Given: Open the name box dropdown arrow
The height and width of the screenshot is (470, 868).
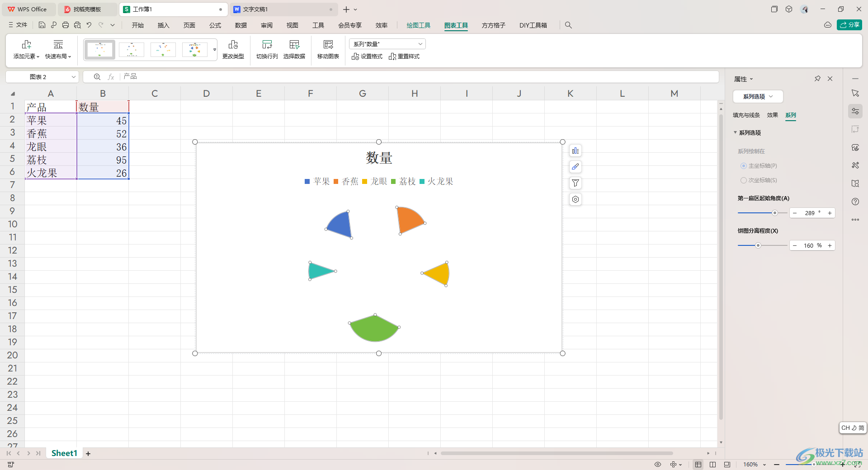Looking at the screenshot, I should click(x=74, y=77).
